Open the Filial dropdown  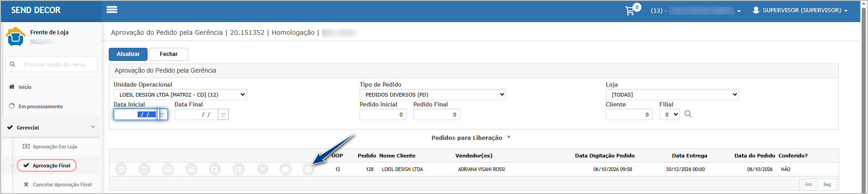(669, 115)
